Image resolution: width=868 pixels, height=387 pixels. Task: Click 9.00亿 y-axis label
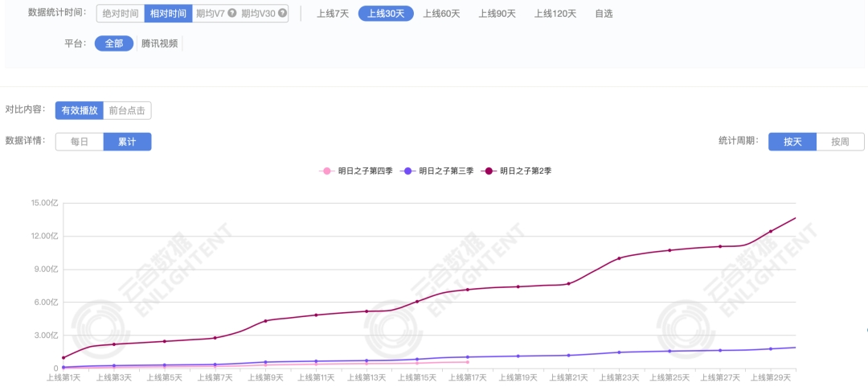click(x=47, y=270)
